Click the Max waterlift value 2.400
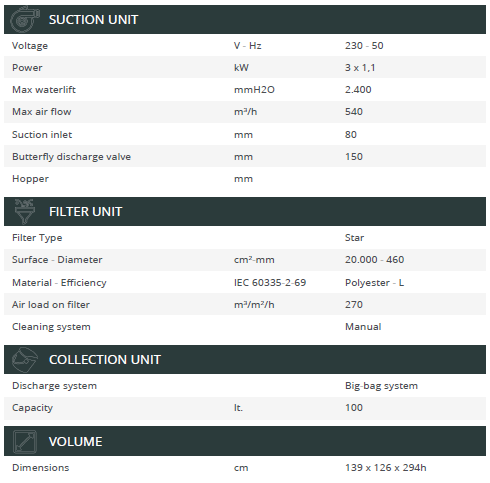Screen dimensions: 490x483 [358, 90]
